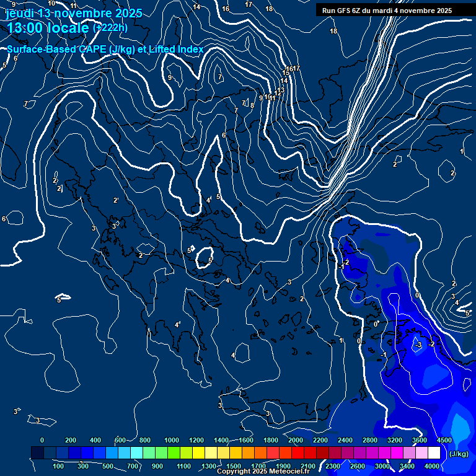Click the '13:00 locale' time text
The height and width of the screenshot is (476, 476).
48,28
